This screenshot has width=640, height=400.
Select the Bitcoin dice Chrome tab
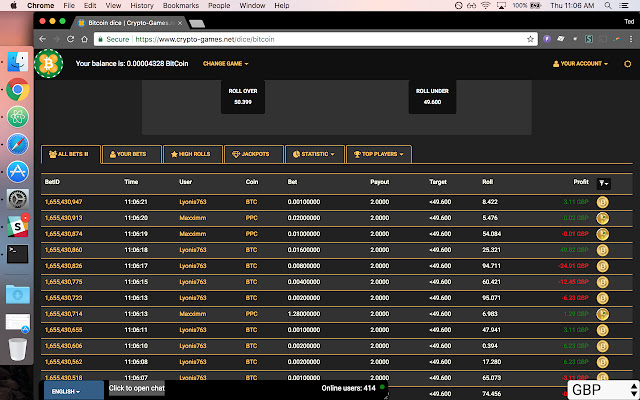pyautogui.click(x=131, y=23)
